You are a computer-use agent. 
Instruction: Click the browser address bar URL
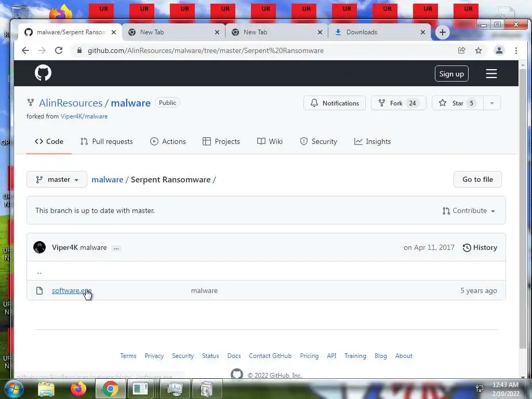205,50
